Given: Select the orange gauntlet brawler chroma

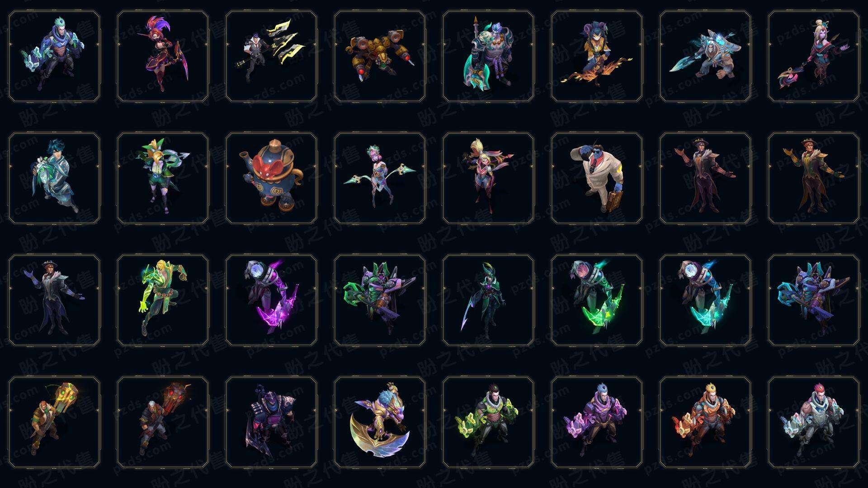Looking at the screenshot, I should tap(705, 422).
